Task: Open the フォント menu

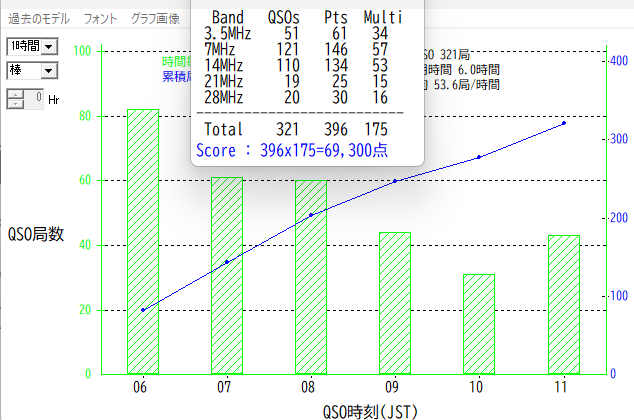Action: [100, 18]
